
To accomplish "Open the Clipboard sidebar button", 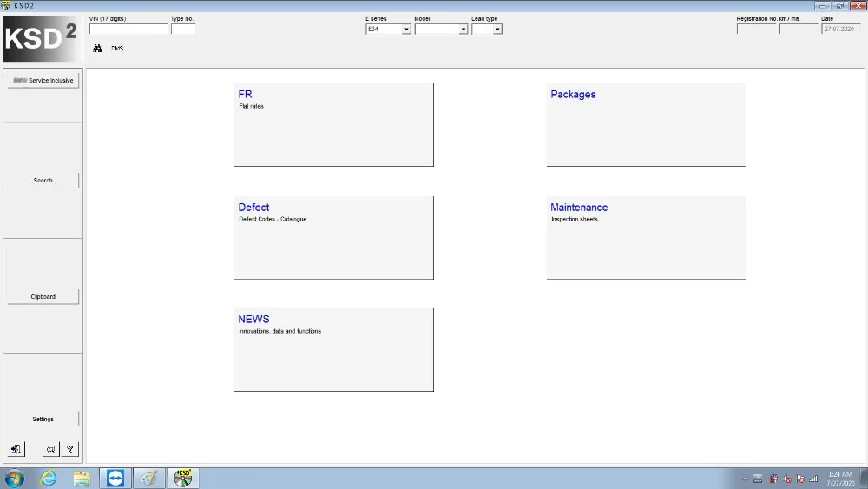I will [x=43, y=297].
